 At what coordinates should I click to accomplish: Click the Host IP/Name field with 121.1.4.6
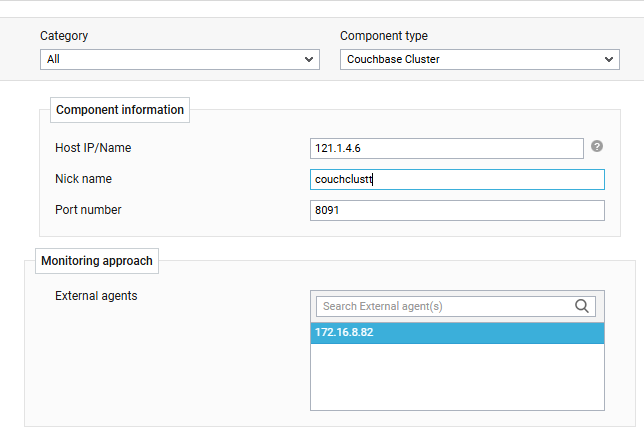(x=447, y=148)
